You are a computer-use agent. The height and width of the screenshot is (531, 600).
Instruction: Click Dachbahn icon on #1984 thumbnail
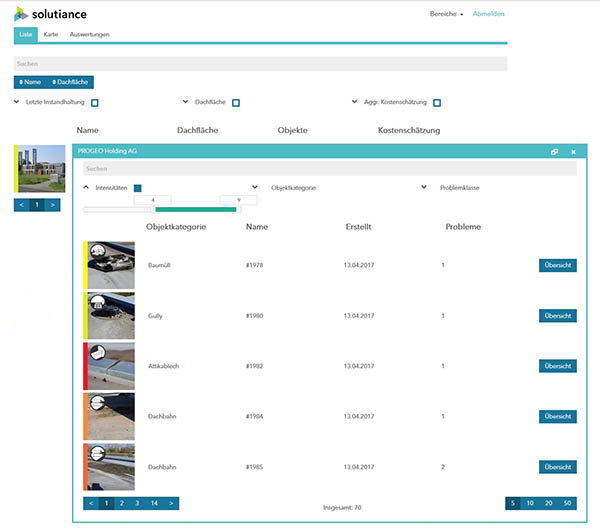98,402
